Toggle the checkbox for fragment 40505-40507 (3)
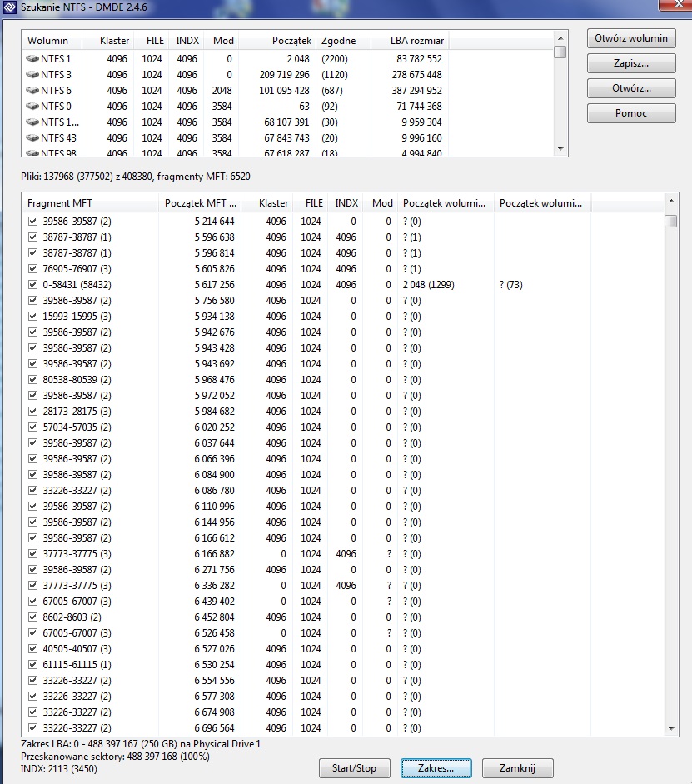Screen dimensions: 692x784 (x=33, y=648)
